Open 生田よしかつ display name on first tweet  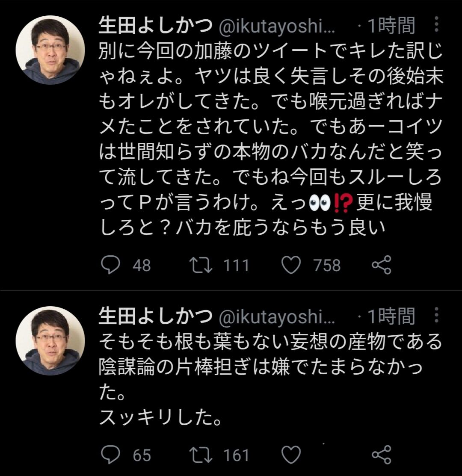[155, 26]
